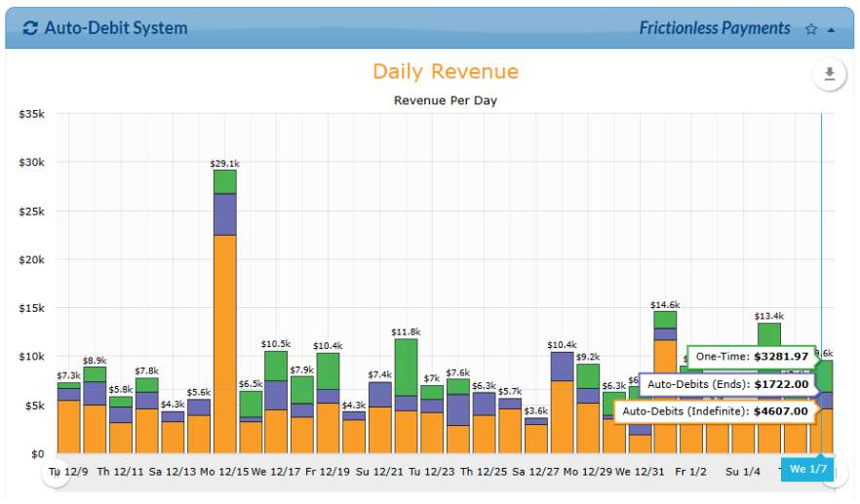Click the $3.6k bar on Sa 12/27
This screenshot has width=860, height=504.
tap(536, 436)
